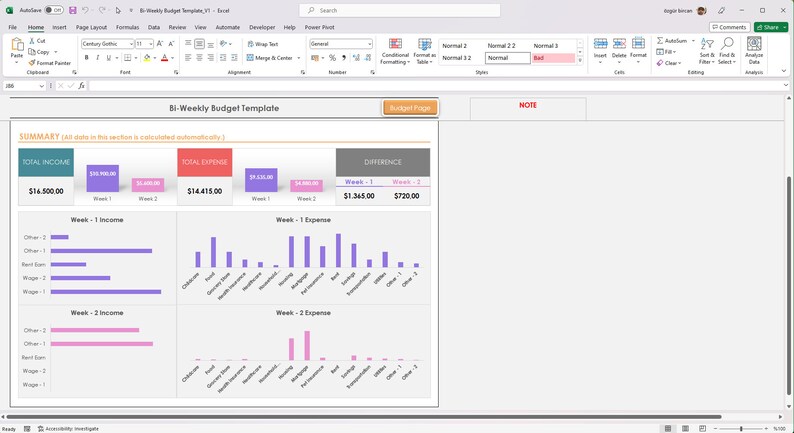Increase the cell indent
The image size is (794, 433).
point(234,58)
